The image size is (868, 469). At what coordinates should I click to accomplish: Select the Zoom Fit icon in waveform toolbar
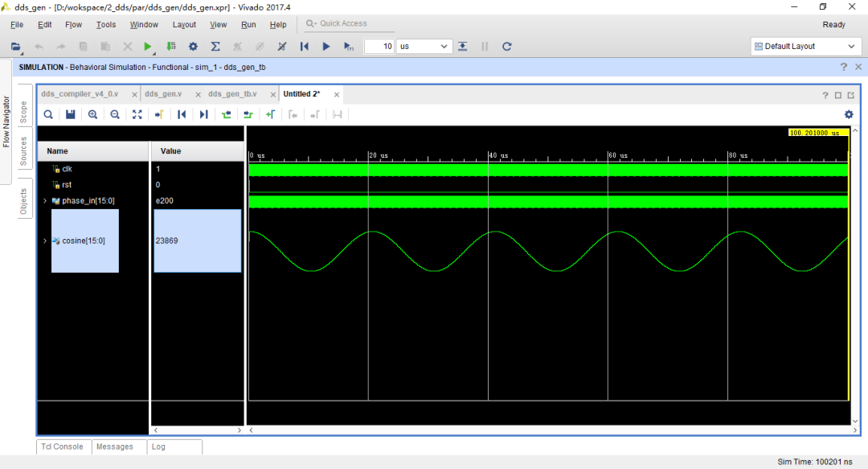pyautogui.click(x=137, y=114)
